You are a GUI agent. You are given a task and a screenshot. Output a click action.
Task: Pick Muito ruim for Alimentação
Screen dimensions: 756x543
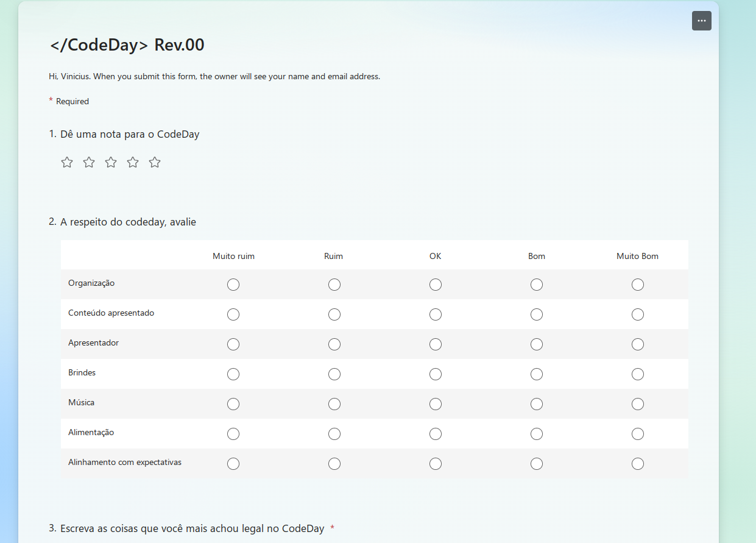pyautogui.click(x=233, y=434)
